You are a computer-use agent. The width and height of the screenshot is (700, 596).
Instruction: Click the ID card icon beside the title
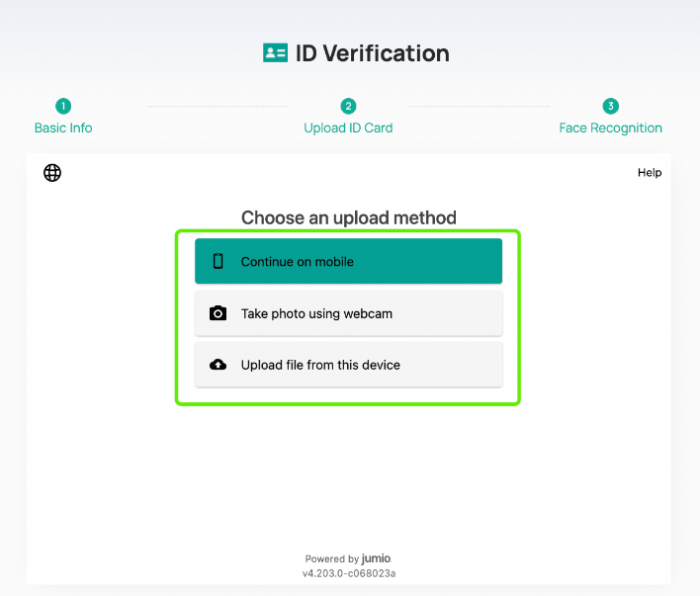pyautogui.click(x=275, y=53)
